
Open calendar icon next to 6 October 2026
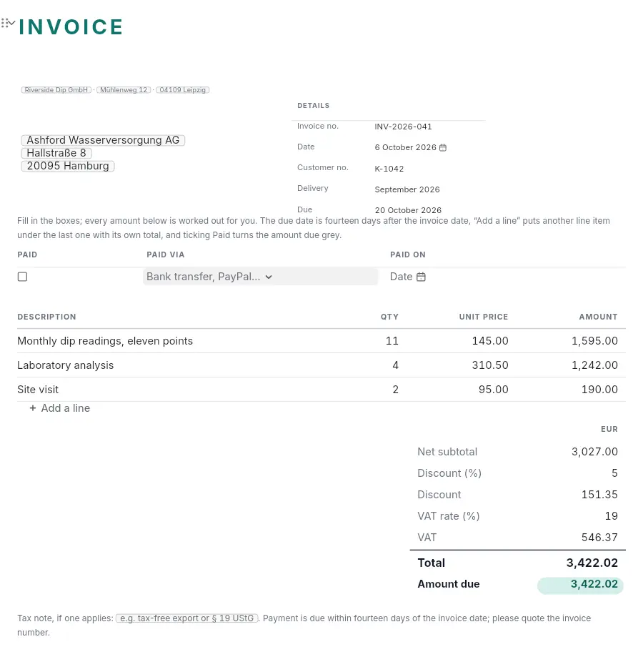point(443,147)
